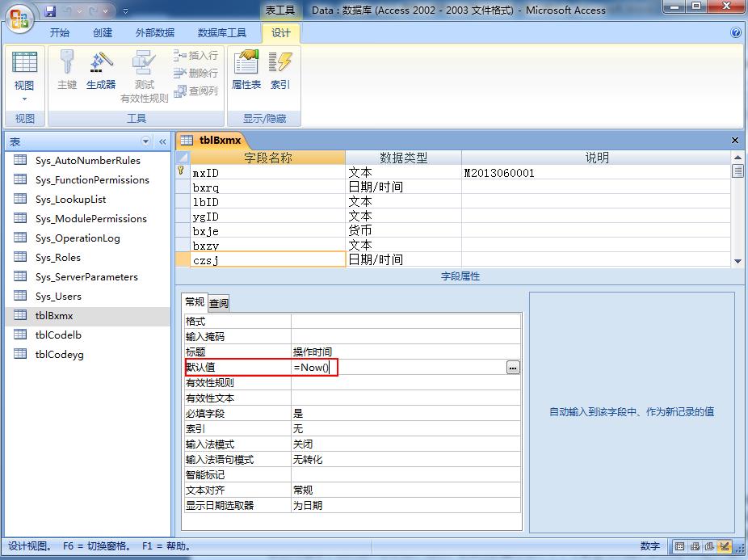The image size is (748, 560).
Task: Open the 生成器 builder tool
Action: [x=101, y=70]
